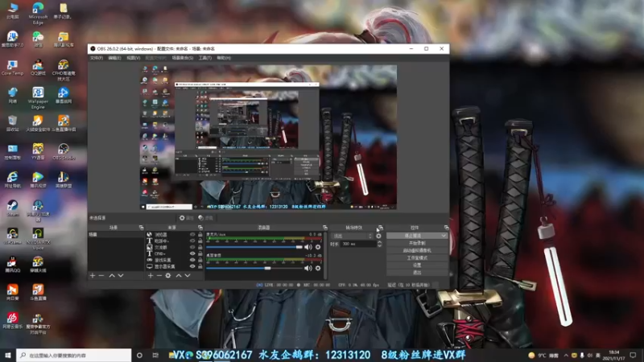The height and width of the screenshot is (362, 644).
Task: Open the scene transition type dropdown
Action: [352, 236]
